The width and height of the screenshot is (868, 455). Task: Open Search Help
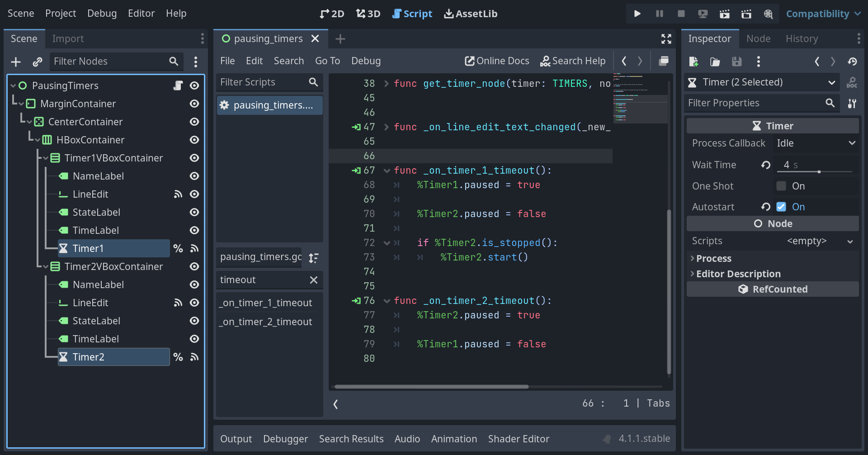573,61
